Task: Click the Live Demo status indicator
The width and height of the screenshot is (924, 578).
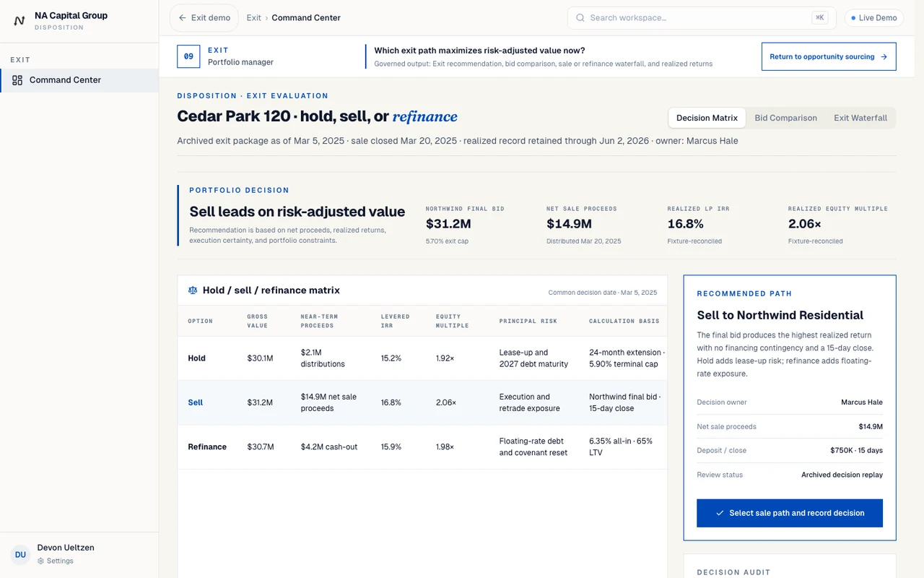Action: [874, 18]
